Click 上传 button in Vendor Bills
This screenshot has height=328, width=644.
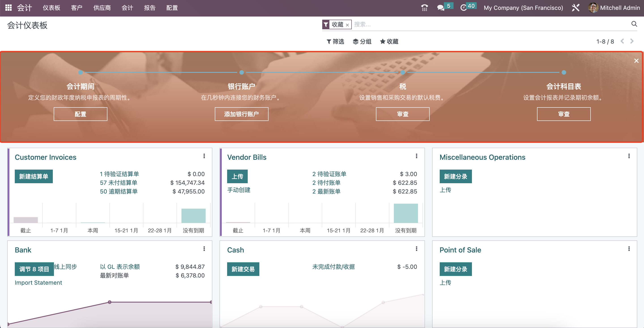click(x=237, y=177)
